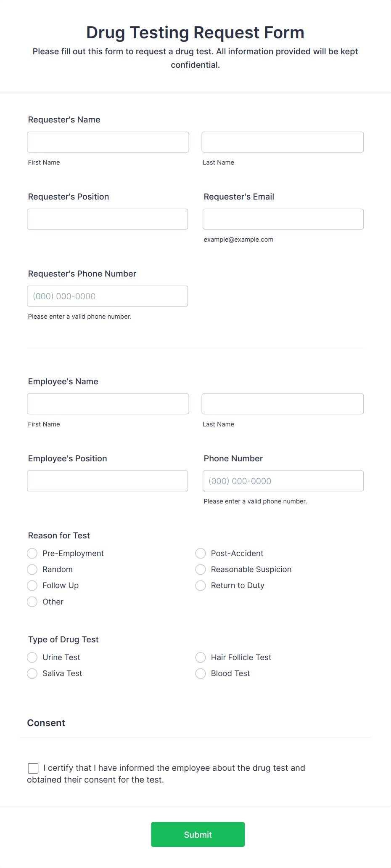
Task: Select Saliva Test option
Action: tap(32, 673)
